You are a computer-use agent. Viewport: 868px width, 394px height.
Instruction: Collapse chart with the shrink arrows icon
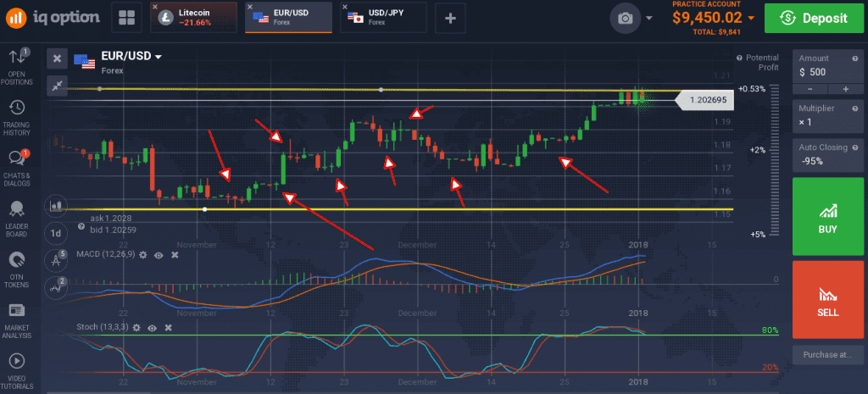57,85
